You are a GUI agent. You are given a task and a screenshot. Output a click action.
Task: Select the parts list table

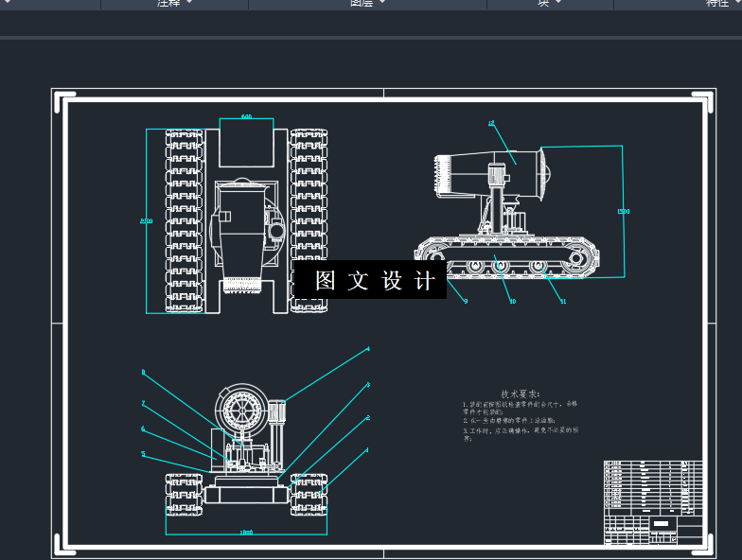point(653,488)
